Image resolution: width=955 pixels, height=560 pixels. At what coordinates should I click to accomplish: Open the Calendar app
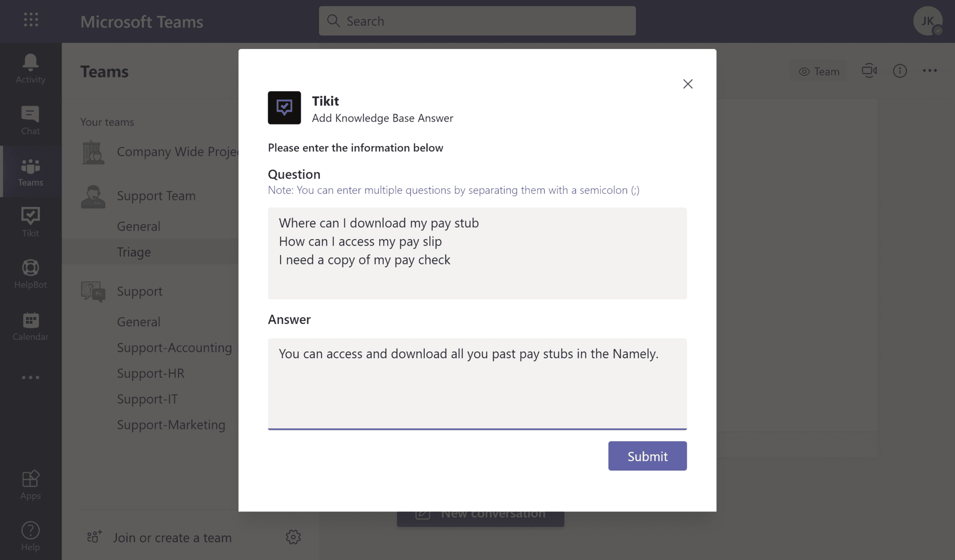click(31, 326)
